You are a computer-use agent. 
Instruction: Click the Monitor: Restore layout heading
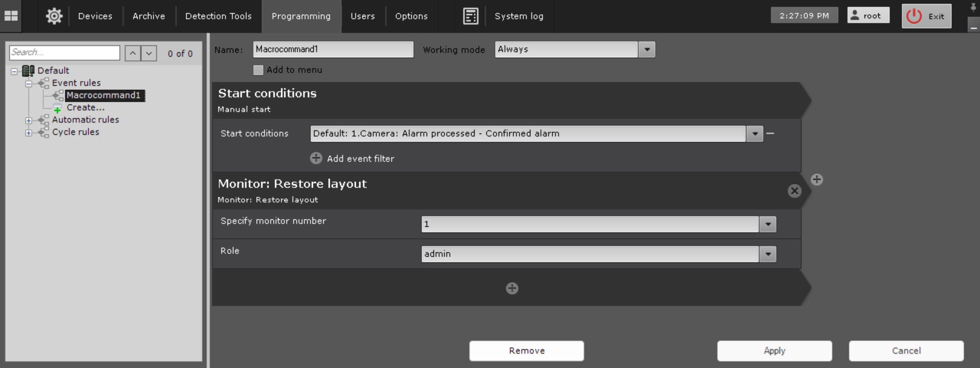[292, 183]
